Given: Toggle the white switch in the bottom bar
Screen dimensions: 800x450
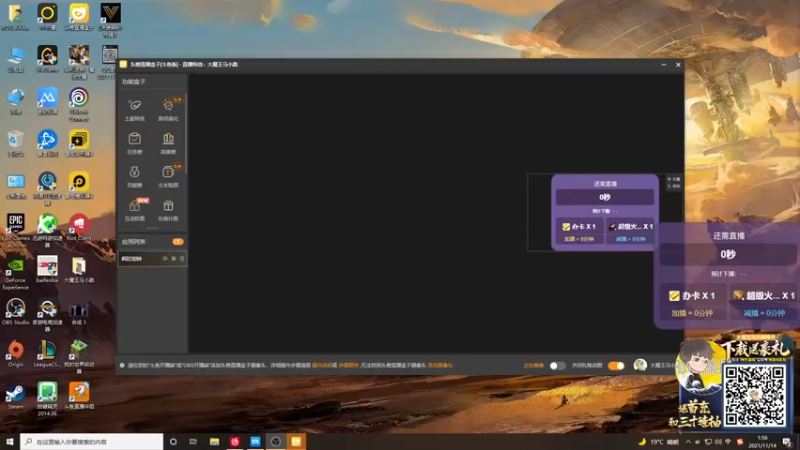Looking at the screenshot, I should point(557,365).
